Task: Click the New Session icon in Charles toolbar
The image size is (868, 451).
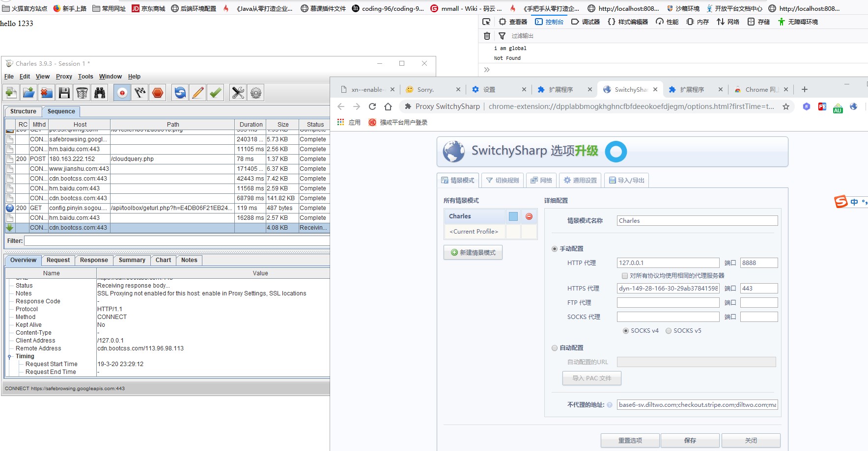Action: (x=11, y=93)
